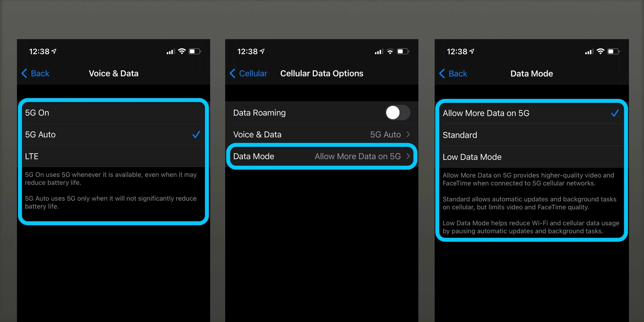The width and height of the screenshot is (644, 322).
Task: Tap chevron beside Allow More Data on 5G
Action: (408, 156)
